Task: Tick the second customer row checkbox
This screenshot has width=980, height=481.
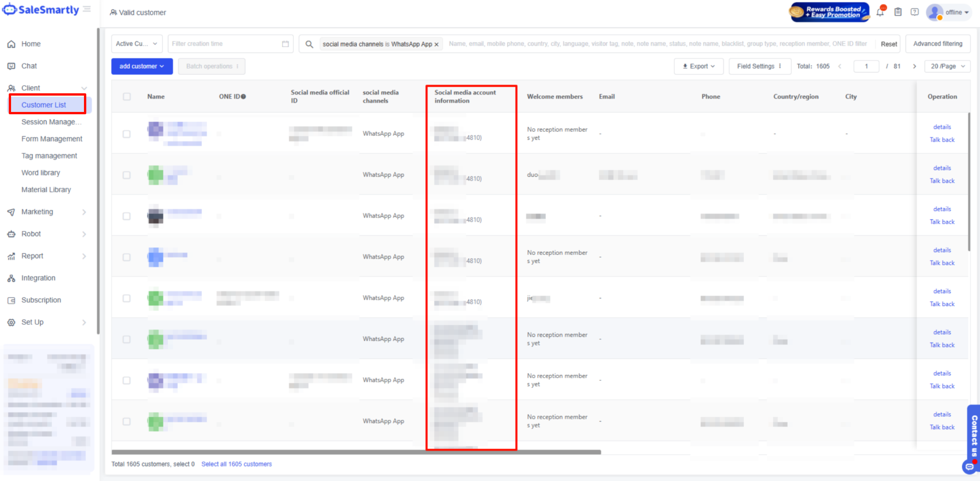Action: point(127,175)
